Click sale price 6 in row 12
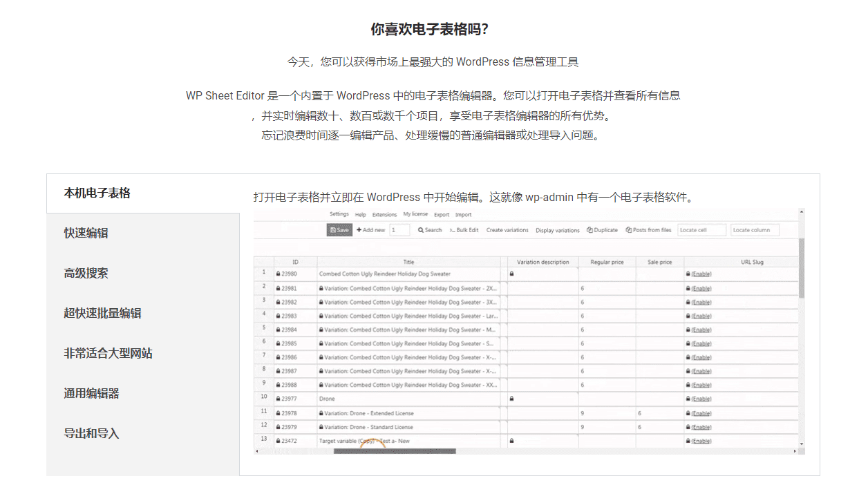Image resolution: width=868 pixels, height=494 pixels. coord(660,427)
